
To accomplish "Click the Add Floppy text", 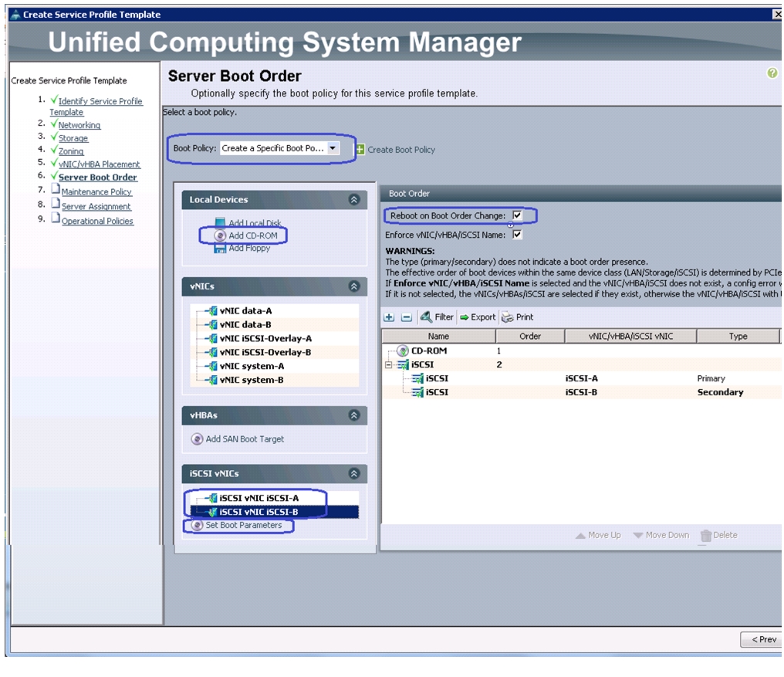I will [249, 249].
